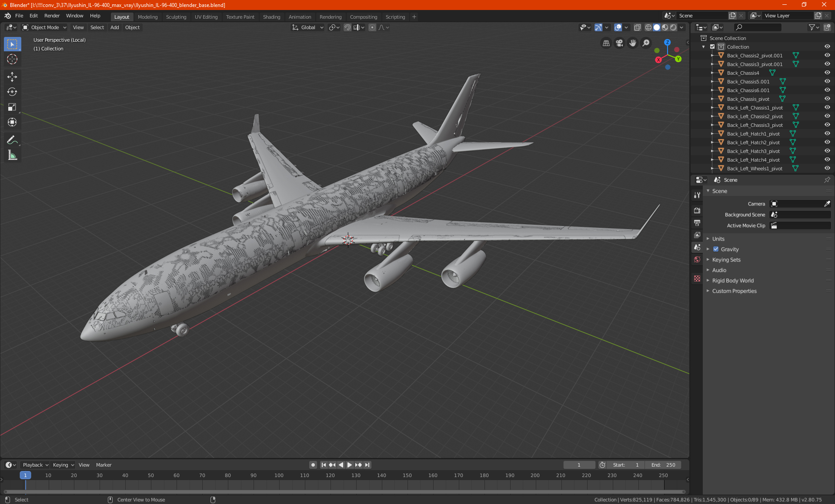Click the Play animation button
Screen dimensions: 835x504
coord(350,465)
